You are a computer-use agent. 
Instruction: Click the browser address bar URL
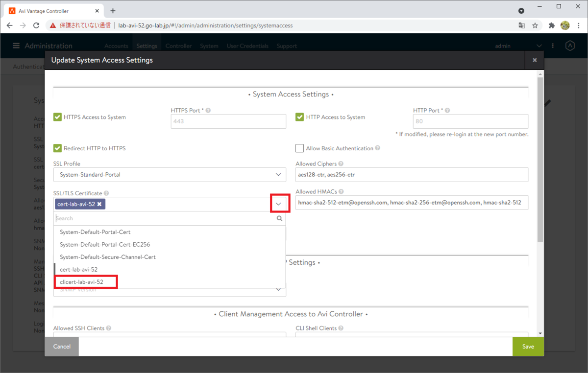[205, 25]
